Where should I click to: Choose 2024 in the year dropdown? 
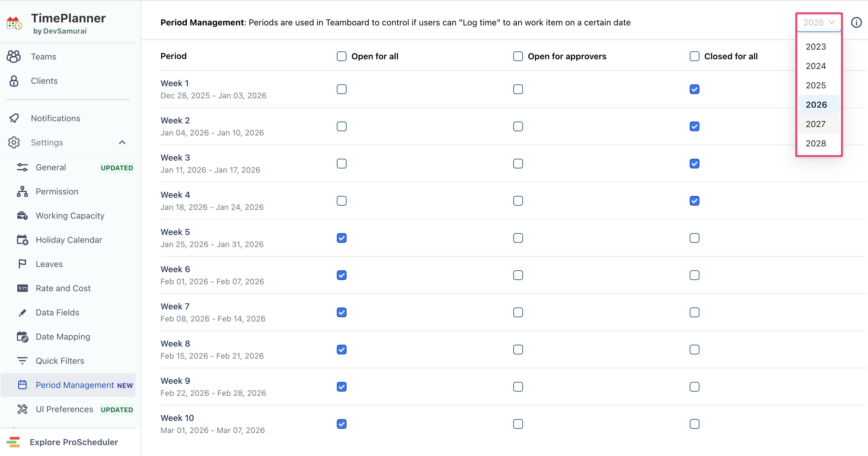click(x=815, y=66)
